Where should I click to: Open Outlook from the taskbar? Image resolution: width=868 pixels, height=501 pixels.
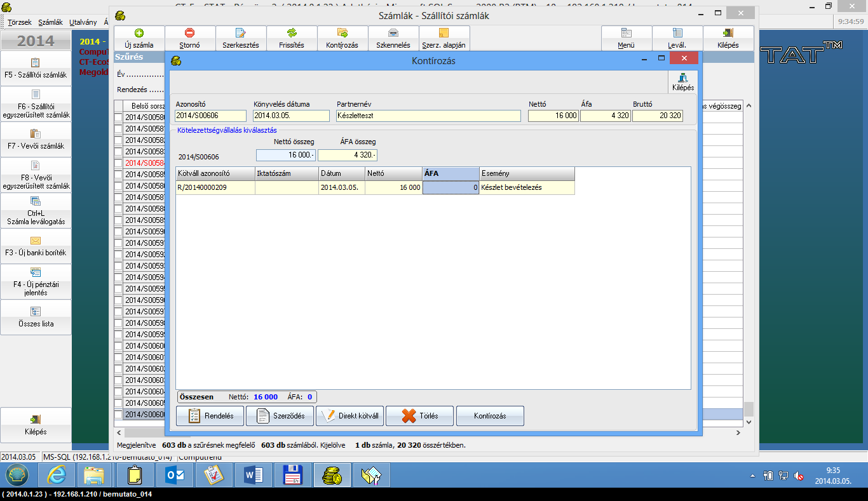tap(174, 475)
